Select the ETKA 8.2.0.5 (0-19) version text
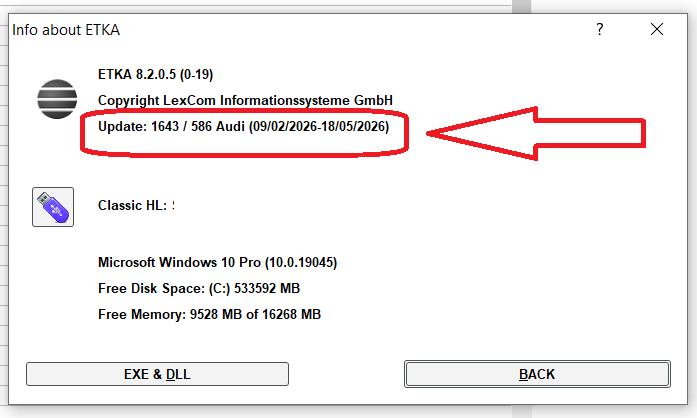 pos(156,74)
